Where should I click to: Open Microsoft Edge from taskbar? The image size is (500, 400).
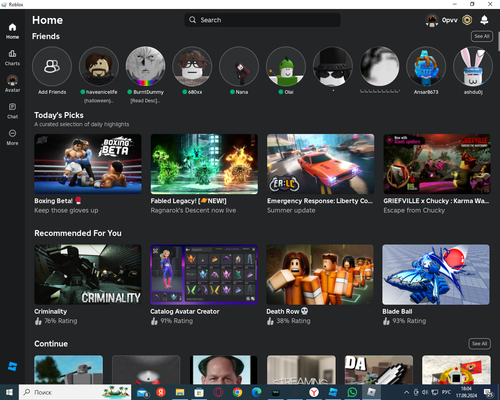pyautogui.click(x=256, y=392)
